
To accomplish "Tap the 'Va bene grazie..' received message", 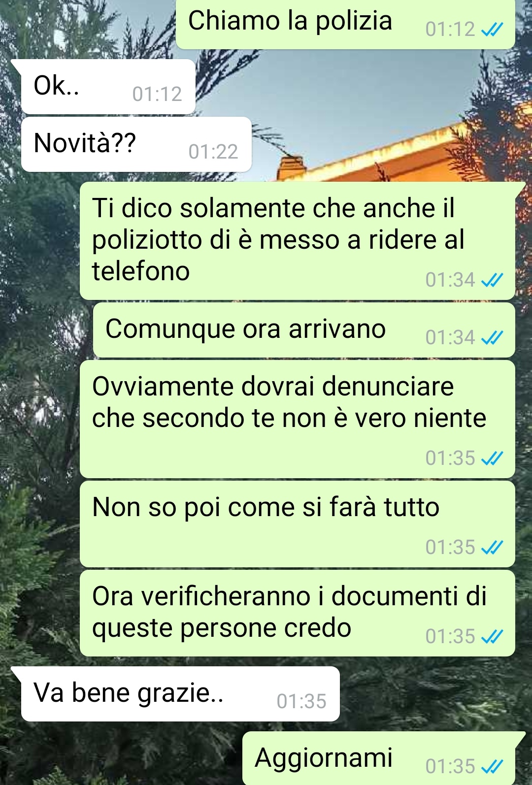I will 180,694.
